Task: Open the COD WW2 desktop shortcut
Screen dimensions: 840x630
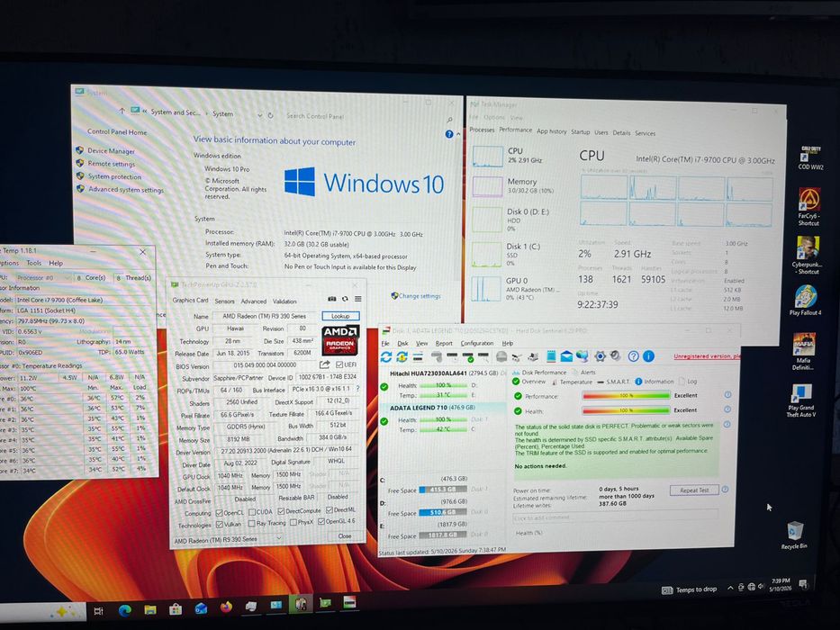Action: (x=810, y=158)
